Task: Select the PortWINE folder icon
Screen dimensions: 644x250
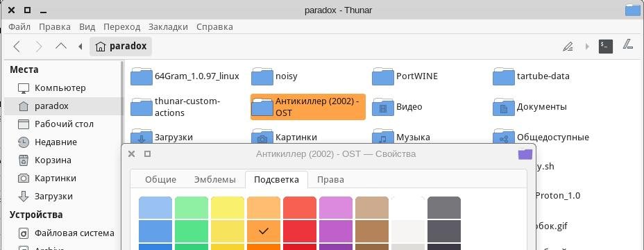Action: coord(383,76)
